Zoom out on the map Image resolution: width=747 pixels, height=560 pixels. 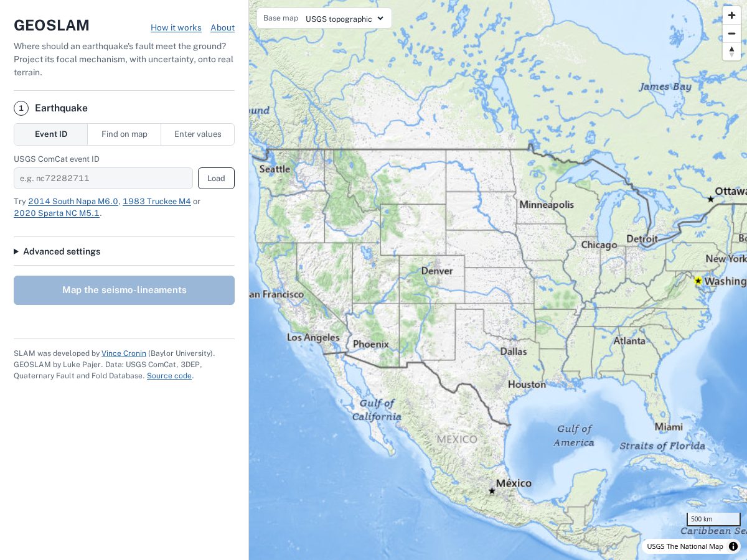coord(731,34)
